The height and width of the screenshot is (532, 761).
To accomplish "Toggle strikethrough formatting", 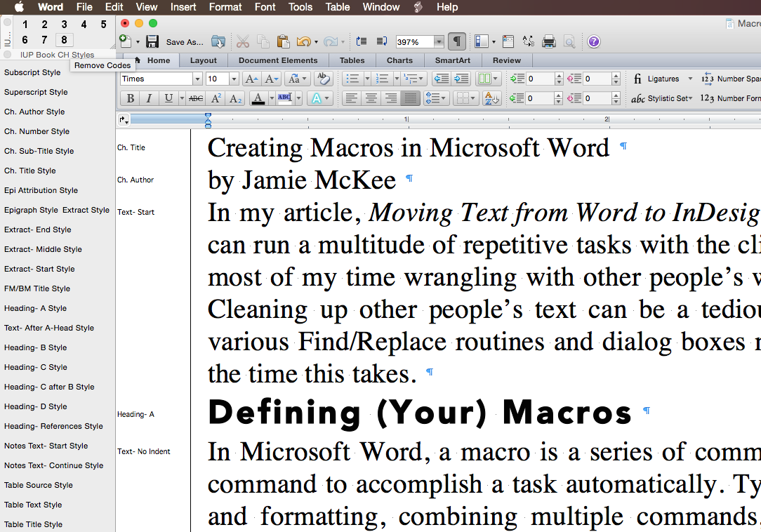I will point(196,98).
